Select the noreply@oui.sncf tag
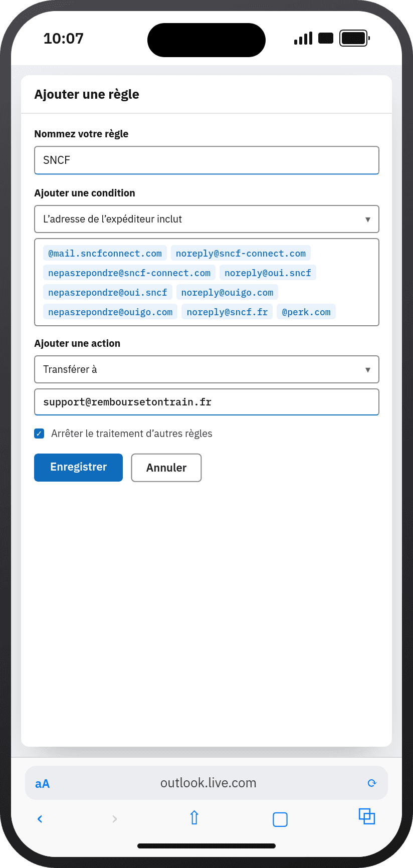Image resolution: width=413 pixels, height=868 pixels. pos(268,273)
